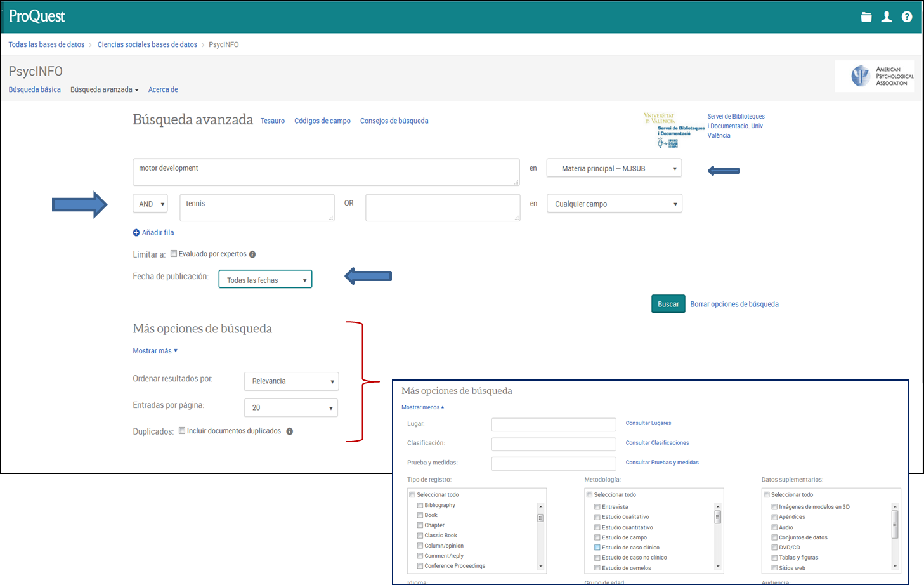Enable Evaluado por expertos checkbox

click(174, 254)
